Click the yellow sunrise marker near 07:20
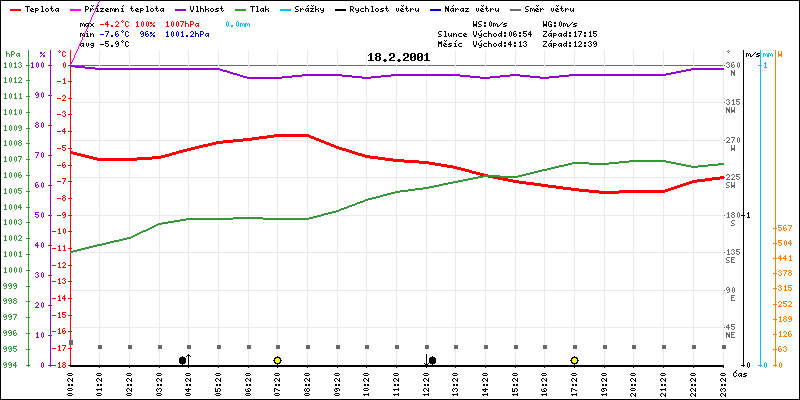This screenshot has height=400, width=800. [277, 360]
